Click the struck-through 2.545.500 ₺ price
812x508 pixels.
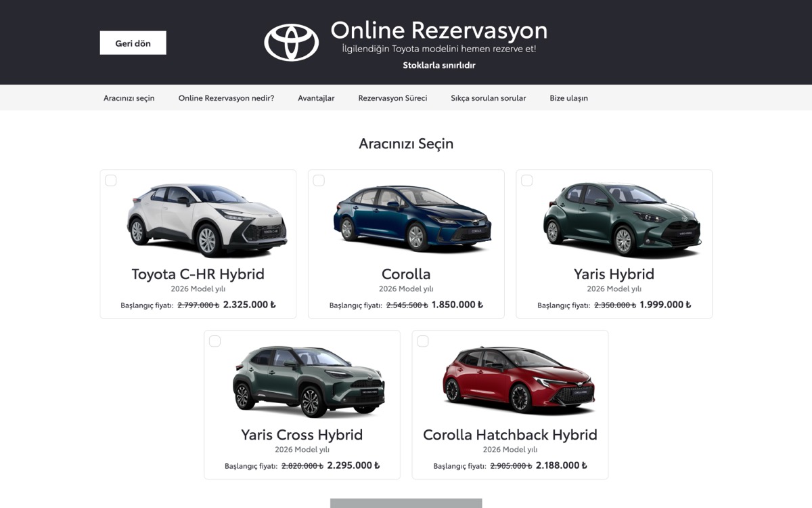407,305
